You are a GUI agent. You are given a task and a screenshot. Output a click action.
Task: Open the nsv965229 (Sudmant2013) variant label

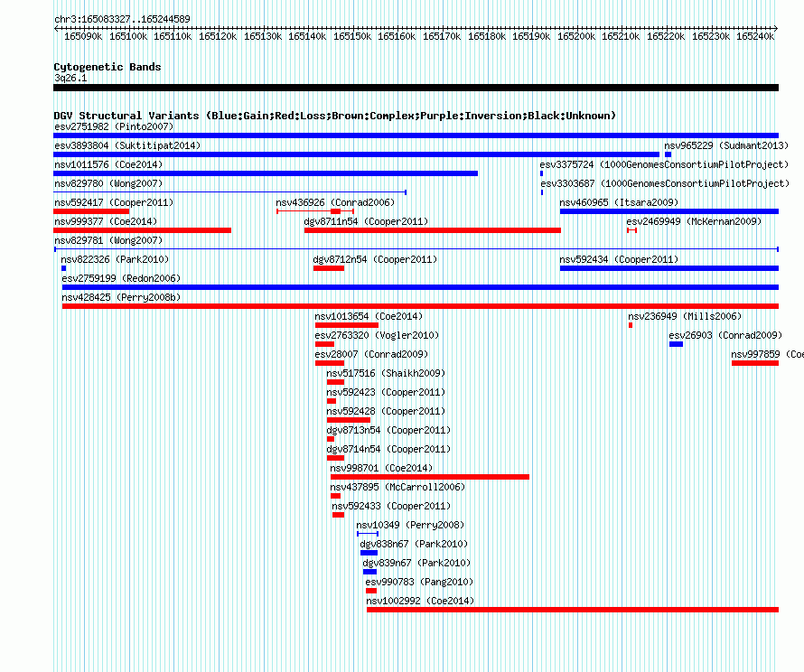[726, 145]
